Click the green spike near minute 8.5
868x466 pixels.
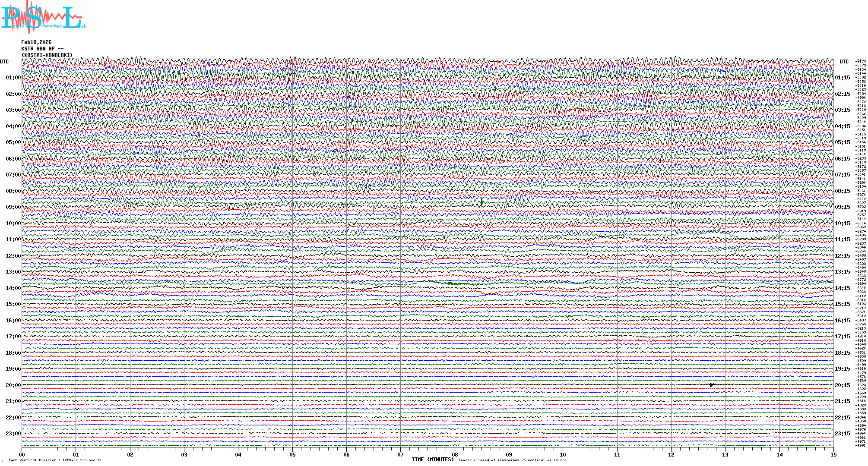(482, 202)
